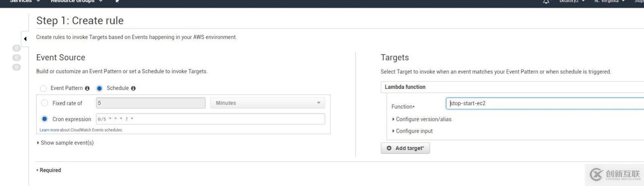Click the info icon beside Event Pattern

87,88
